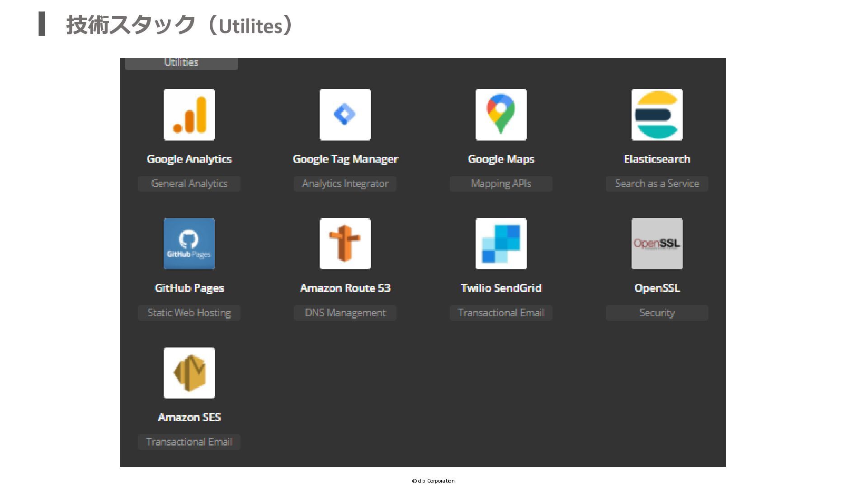The height and width of the screenshot is (488, 868).
Task: Follow the Google Tag Manager name link
Action: [x=345, y=159]
